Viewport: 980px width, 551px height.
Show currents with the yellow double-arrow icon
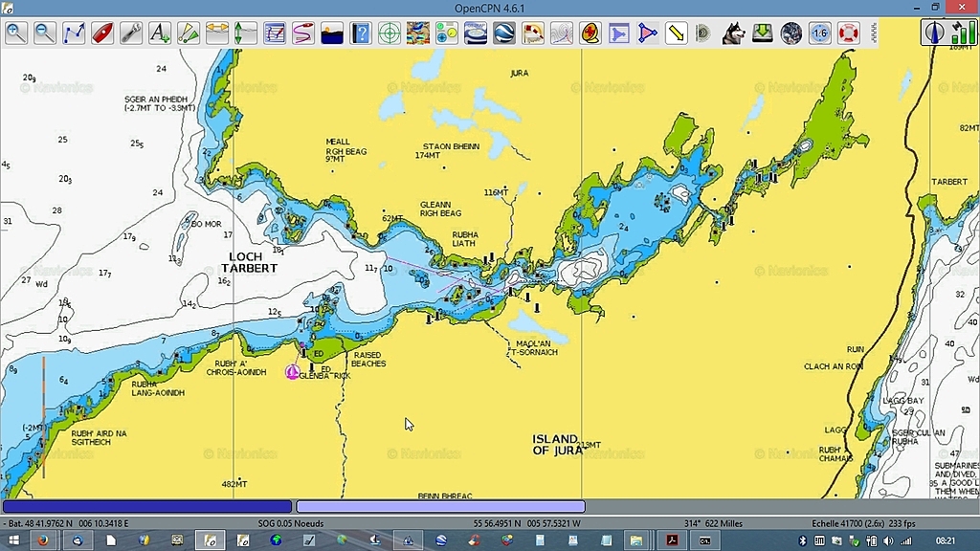[x=217, y=33]
